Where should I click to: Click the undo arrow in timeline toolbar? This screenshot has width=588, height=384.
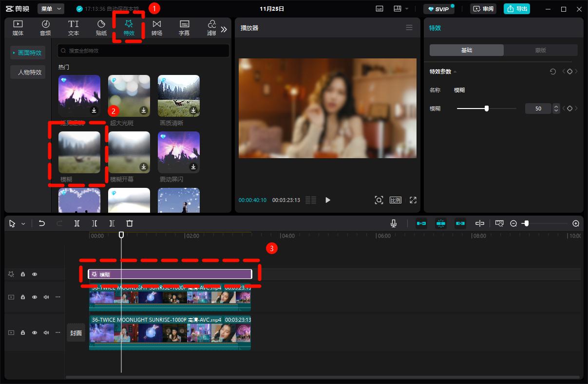pos(42,223)
